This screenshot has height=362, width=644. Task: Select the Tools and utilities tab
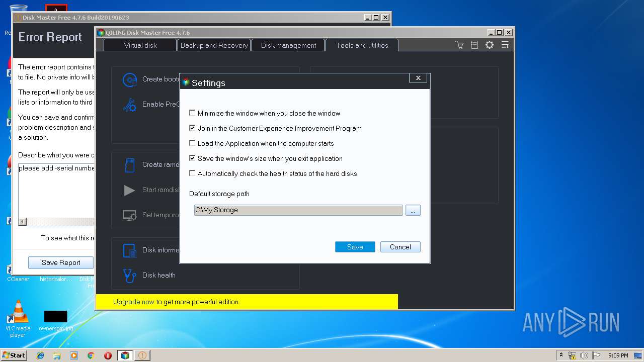[362, 45]
